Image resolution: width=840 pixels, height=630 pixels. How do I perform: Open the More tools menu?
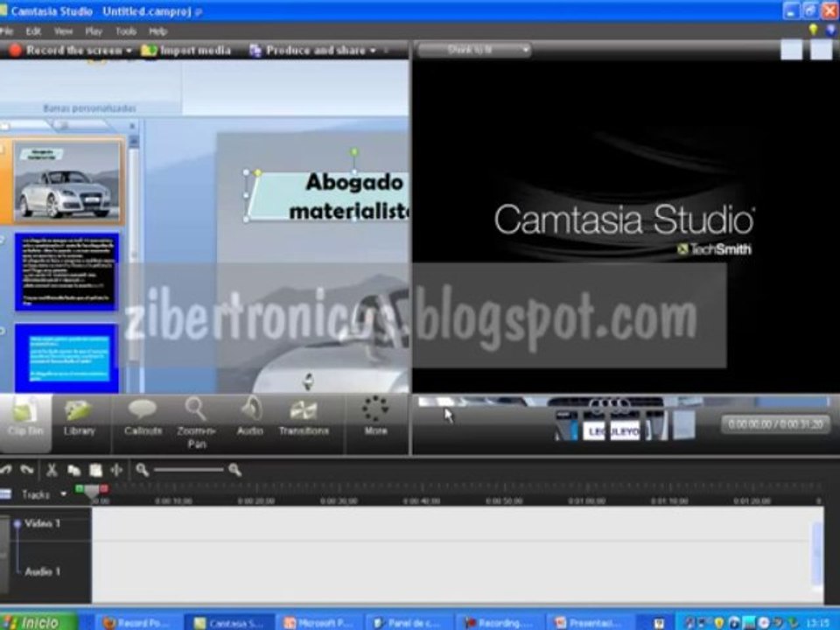pyautogui.click(x=375, y=416)
